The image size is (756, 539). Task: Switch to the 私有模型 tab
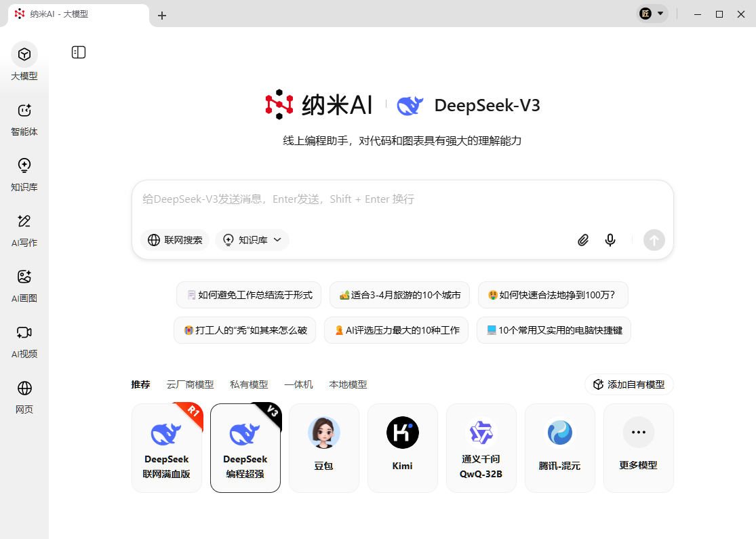point(249,384)
